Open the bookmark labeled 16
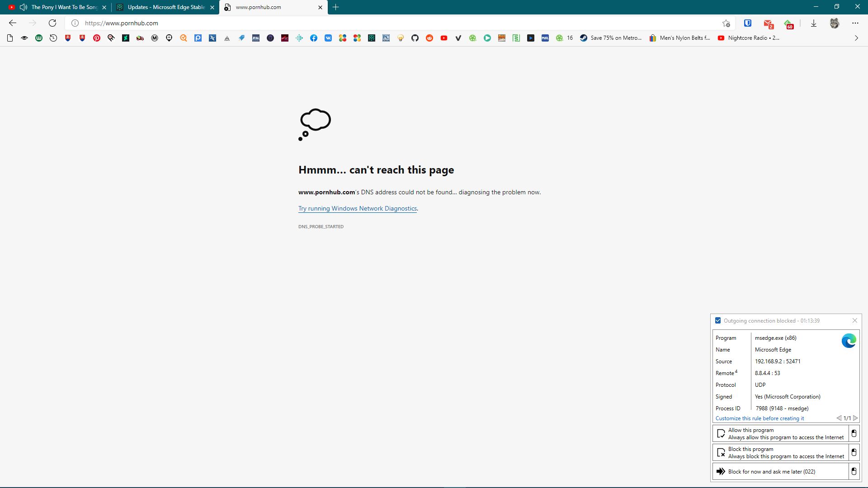868x488 pixels. pos(565,38)
